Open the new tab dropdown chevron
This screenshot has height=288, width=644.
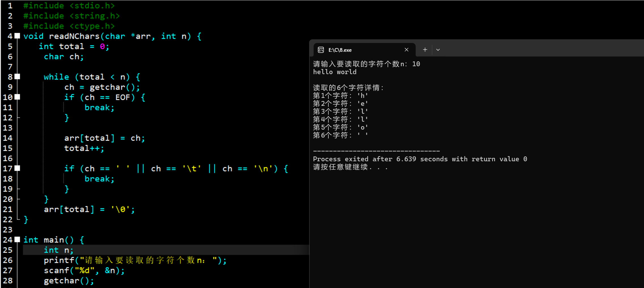[437, 50]
